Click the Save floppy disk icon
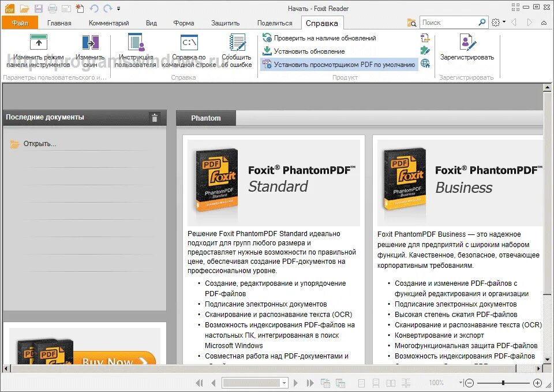554x392 pixels. tap(38, 8)
